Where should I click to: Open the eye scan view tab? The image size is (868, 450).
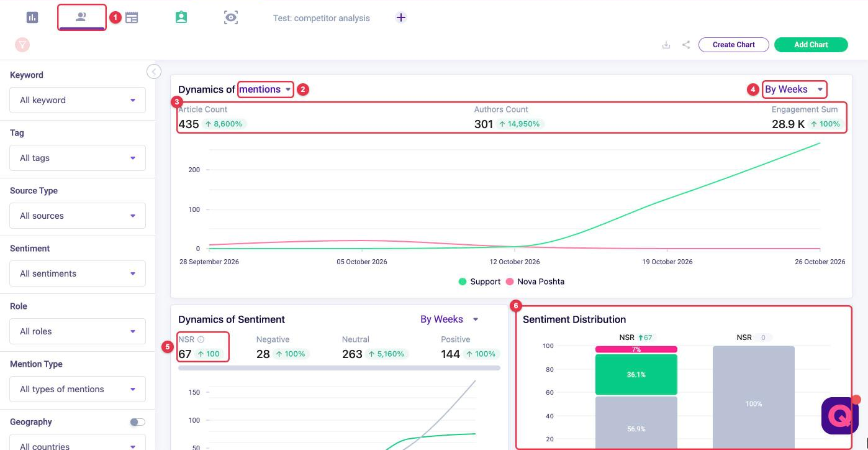coord(231,17)
